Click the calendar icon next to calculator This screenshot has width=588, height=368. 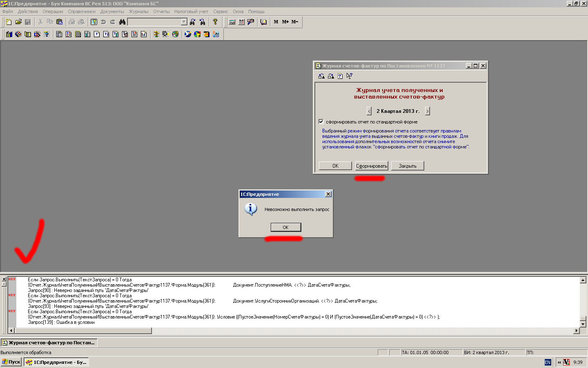tap(241, 22)
